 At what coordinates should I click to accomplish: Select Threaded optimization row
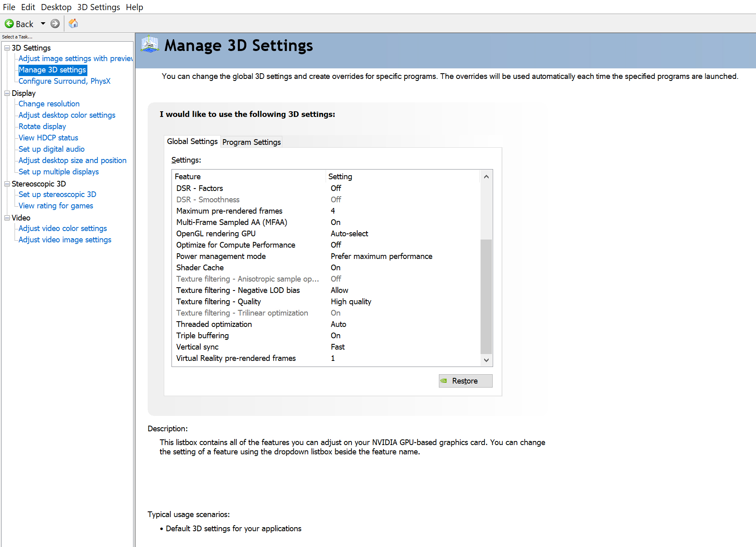pyautogui.click(x=326, y=324)
